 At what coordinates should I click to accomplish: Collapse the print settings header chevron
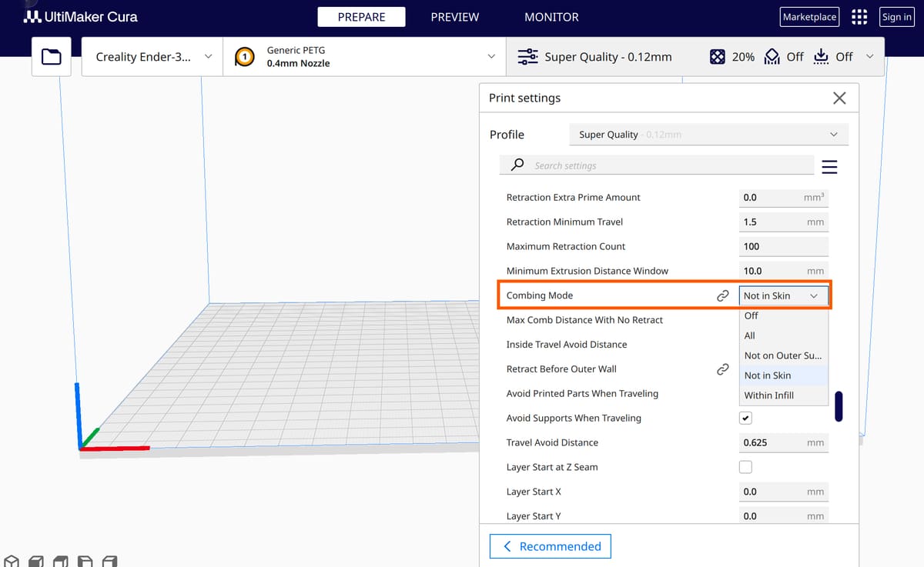[870, 57]
